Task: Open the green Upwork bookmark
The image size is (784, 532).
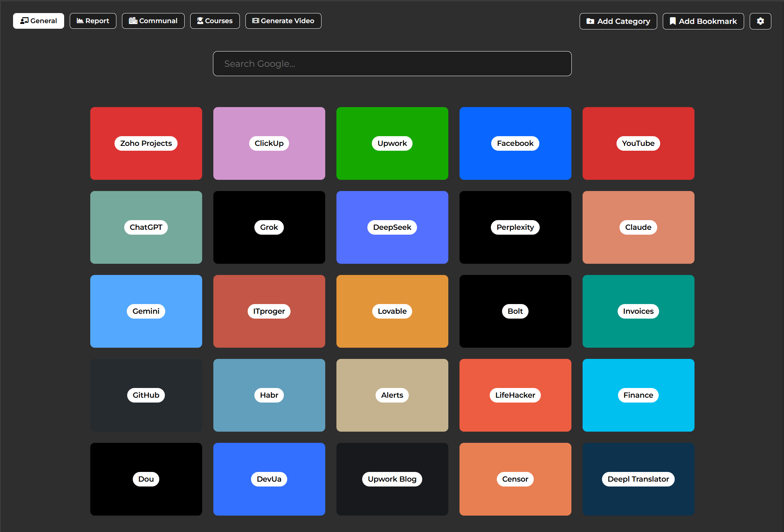Action: 392,143
